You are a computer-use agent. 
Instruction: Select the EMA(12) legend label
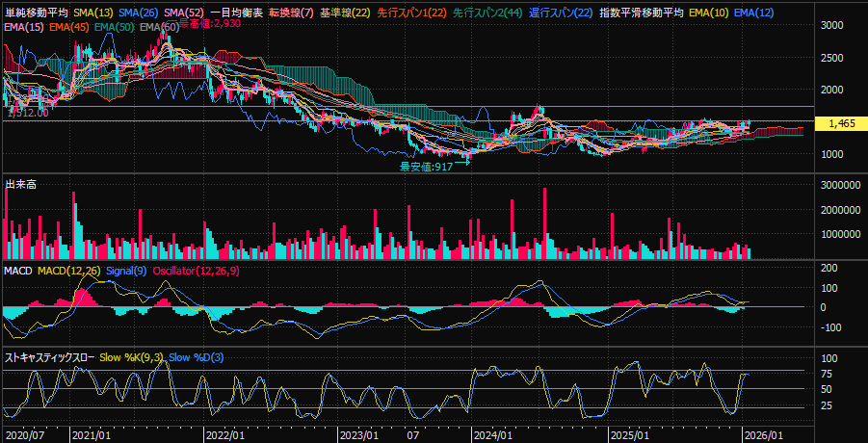(753, 13)
